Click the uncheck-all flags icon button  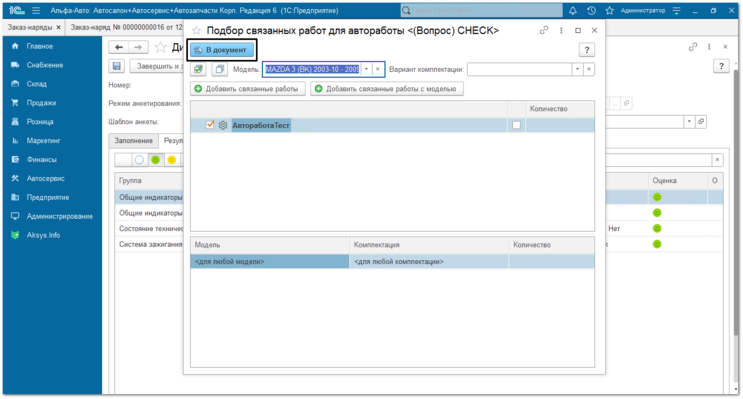[x=219, y=69]
